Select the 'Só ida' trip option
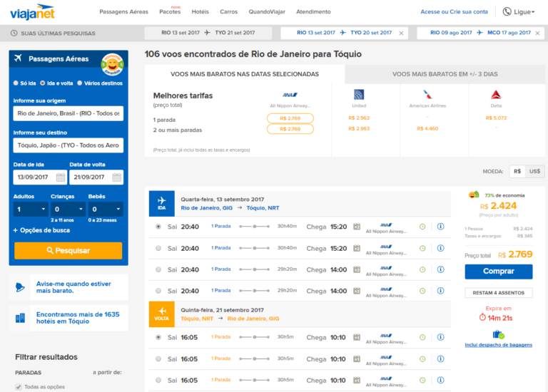548x392 pixels. [16, 83]
